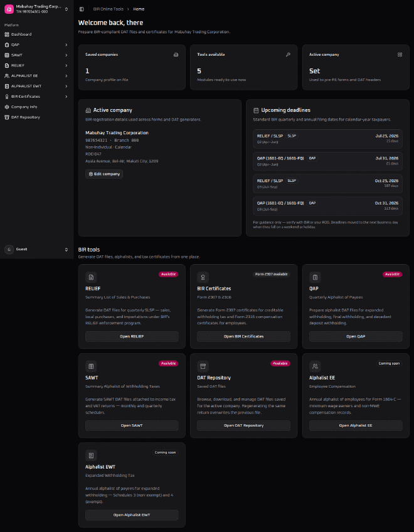Open Dashboard from the sidebar

(x=36, y=35)
